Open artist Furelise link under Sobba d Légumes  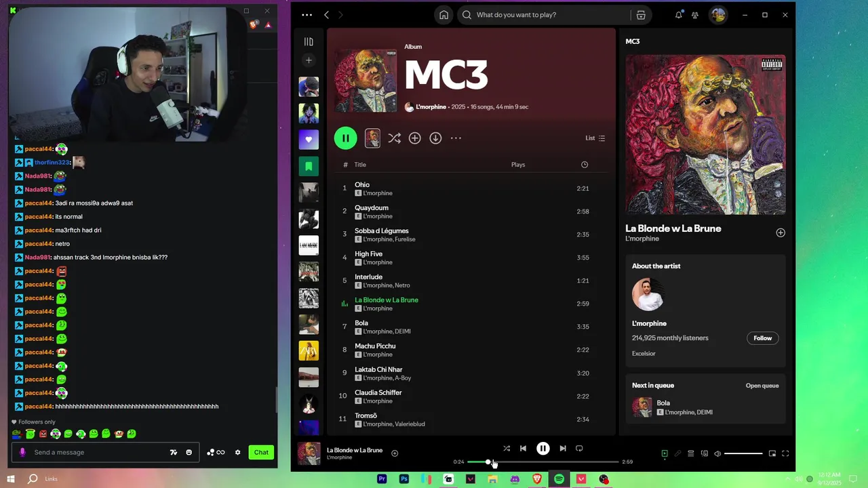point(405,239)
